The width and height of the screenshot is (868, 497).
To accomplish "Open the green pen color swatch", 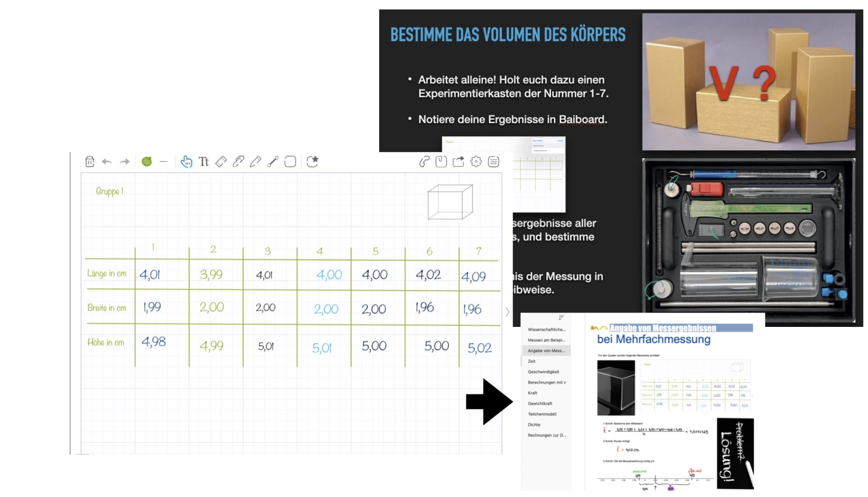I will pyautogui.click(x=146, y=161).
